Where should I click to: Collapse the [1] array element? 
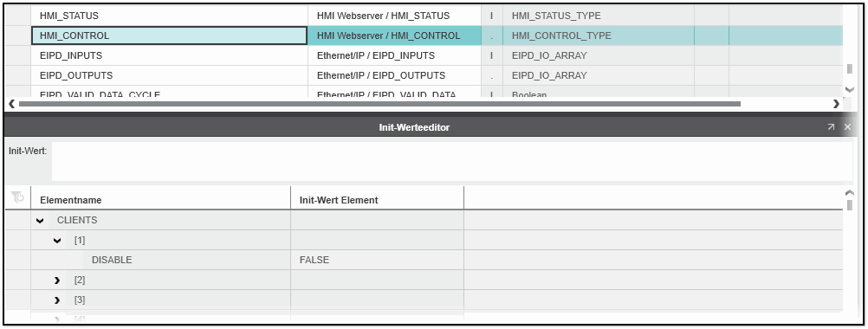57,240
